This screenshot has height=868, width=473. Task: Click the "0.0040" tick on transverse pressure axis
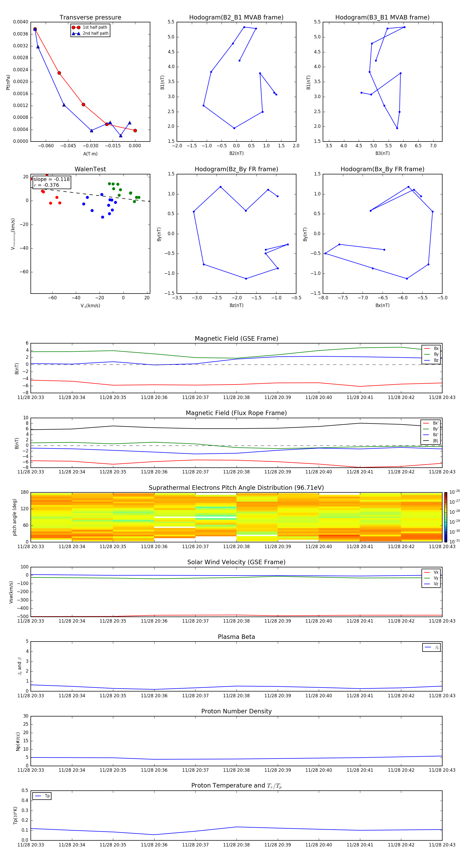[x=20, y=22]
